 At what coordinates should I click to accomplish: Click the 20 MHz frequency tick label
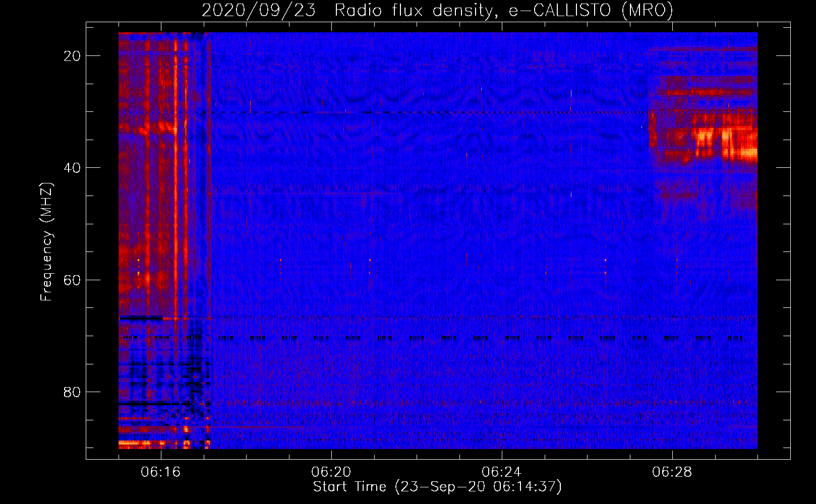coord(72,56)
